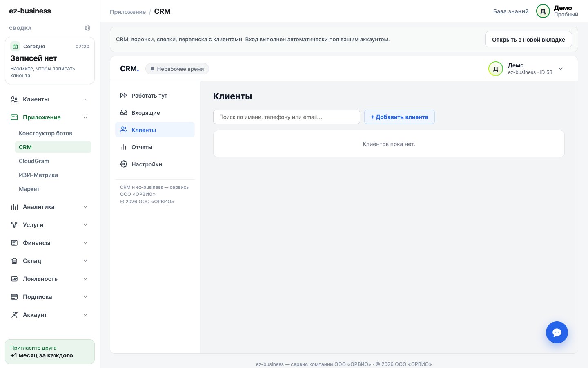Expand the Клиенты section chevron in sidebar

click(x=85, y=99)
